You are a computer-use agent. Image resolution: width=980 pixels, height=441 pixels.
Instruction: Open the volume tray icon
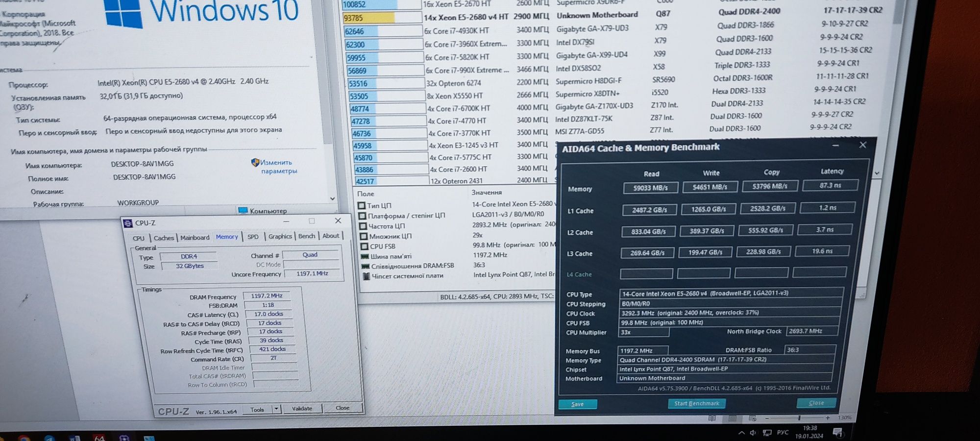pyautogui.click(x=753, y=433)
